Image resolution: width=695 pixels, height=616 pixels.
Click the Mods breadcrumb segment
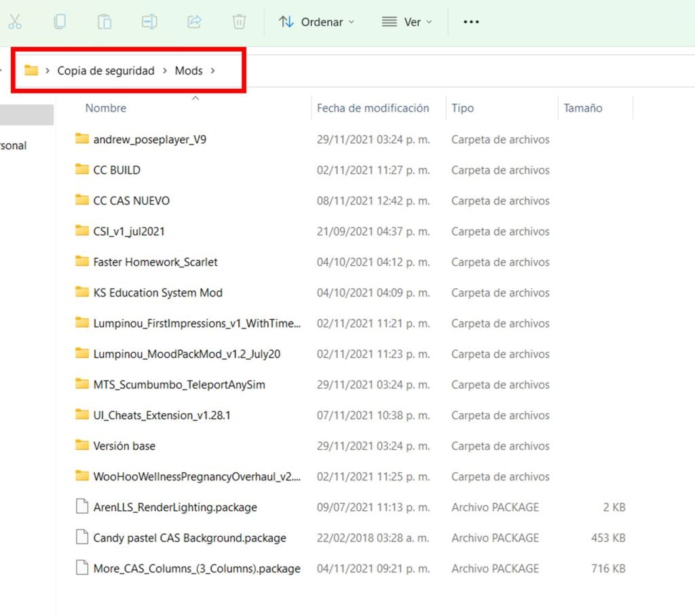click(x=189, y=71)
